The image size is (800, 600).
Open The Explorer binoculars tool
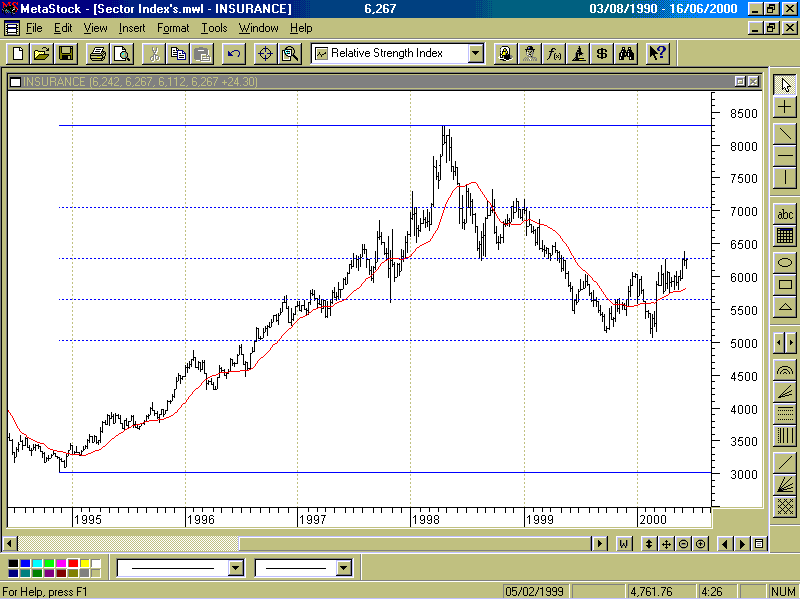(627, 54)
